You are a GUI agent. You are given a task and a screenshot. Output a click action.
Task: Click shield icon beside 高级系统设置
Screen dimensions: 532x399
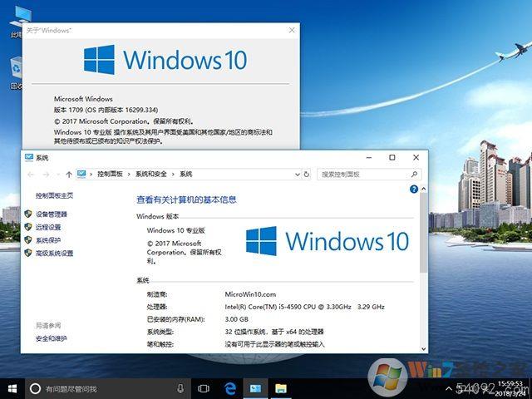click(x=28, y=253)
